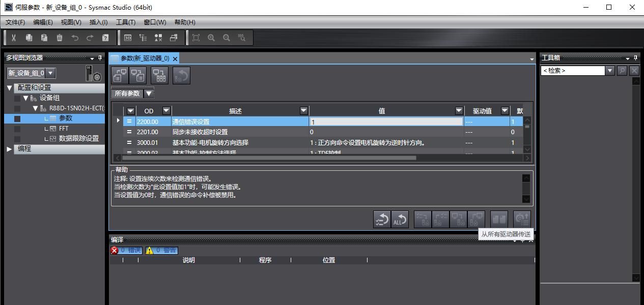Viewport: 644px width, 305px height.
Task: Click the restore drive icon in parameter tab
Action: coord(182,76)
